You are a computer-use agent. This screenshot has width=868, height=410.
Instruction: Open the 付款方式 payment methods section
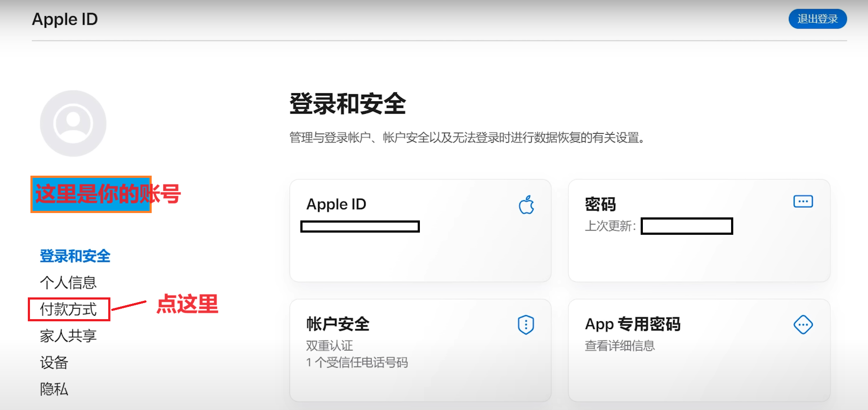[x=68, y=310]
